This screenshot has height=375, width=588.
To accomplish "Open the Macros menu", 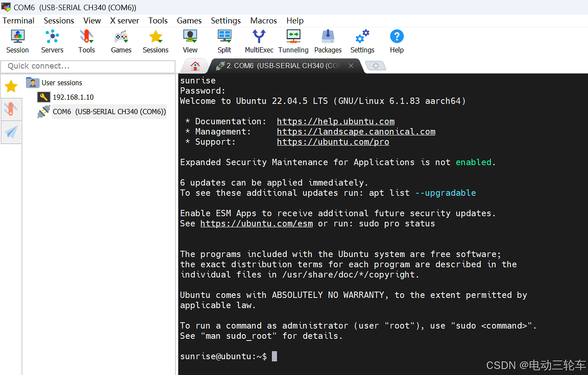I will point(263,20).
